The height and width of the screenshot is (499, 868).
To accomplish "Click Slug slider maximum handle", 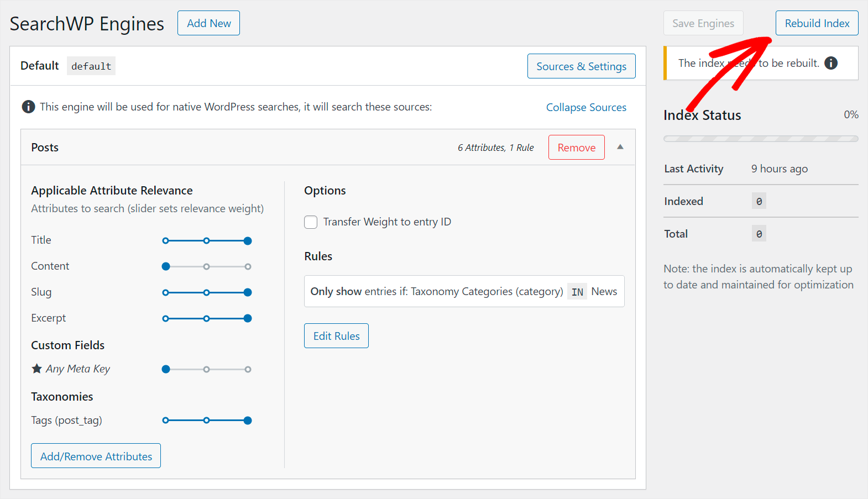I will tap(248, 292).
